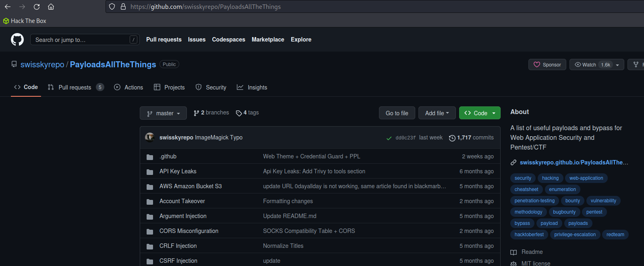Open the Readme link in About

coord(527,252)
